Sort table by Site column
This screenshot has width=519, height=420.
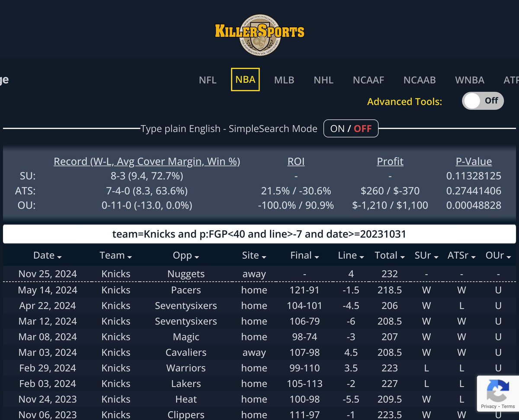tap(254, 256)
